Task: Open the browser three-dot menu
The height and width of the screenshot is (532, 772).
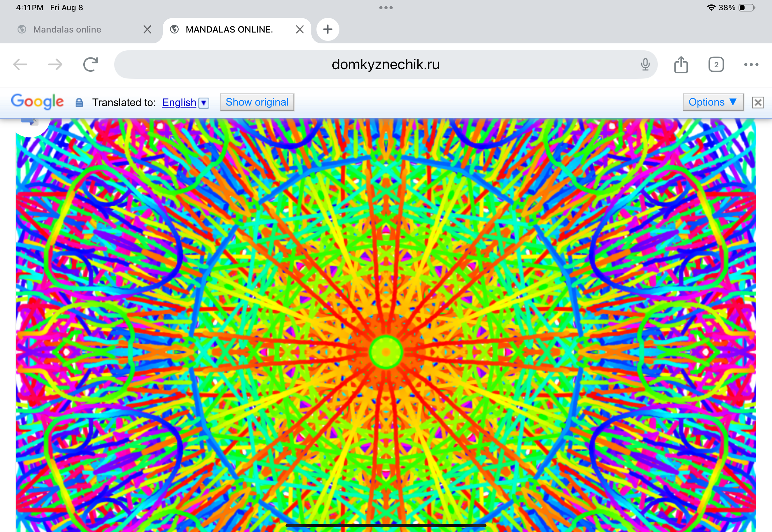Action: [751, 64]
